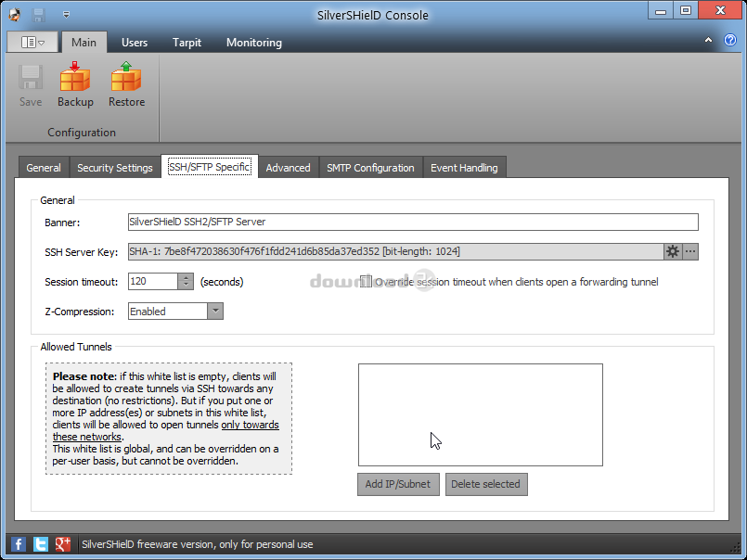Minimize the SilverSHielD Console window
Viewport: 747px width, 560px height.
pyautogui.click(x=661, y=10)
